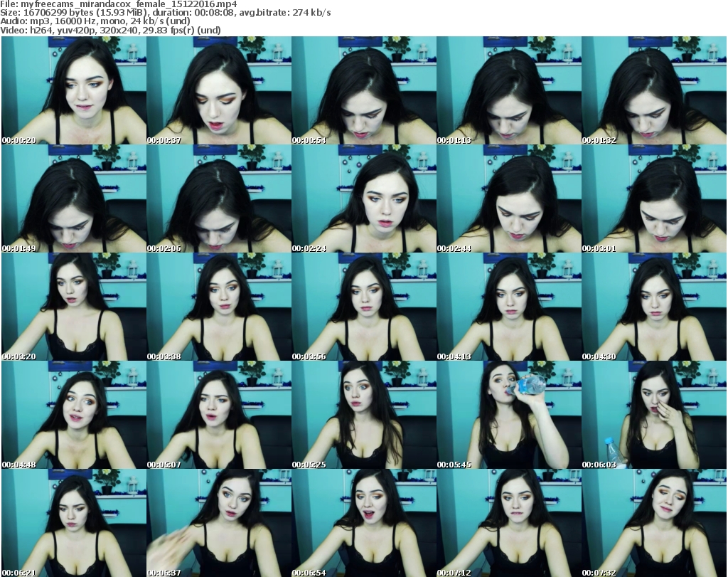Click the frame stamped 00:06:21
The image size is (728, 577).
point(74,523)
